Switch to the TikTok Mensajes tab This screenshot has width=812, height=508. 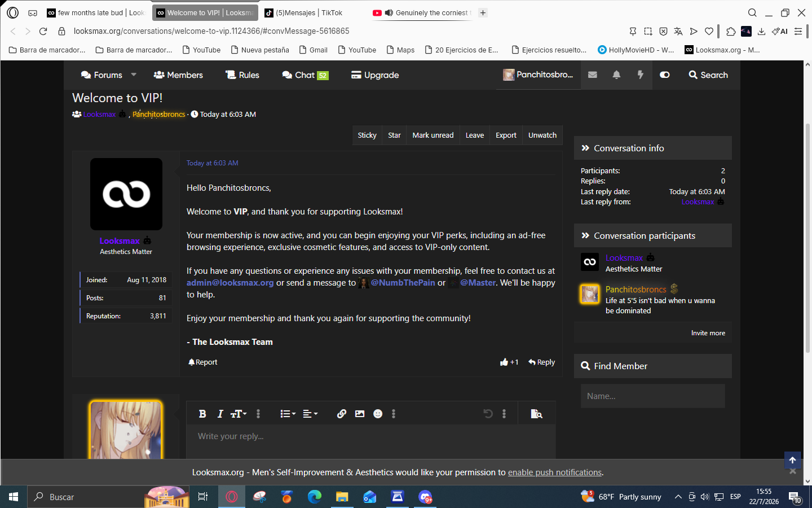[308, 12]
